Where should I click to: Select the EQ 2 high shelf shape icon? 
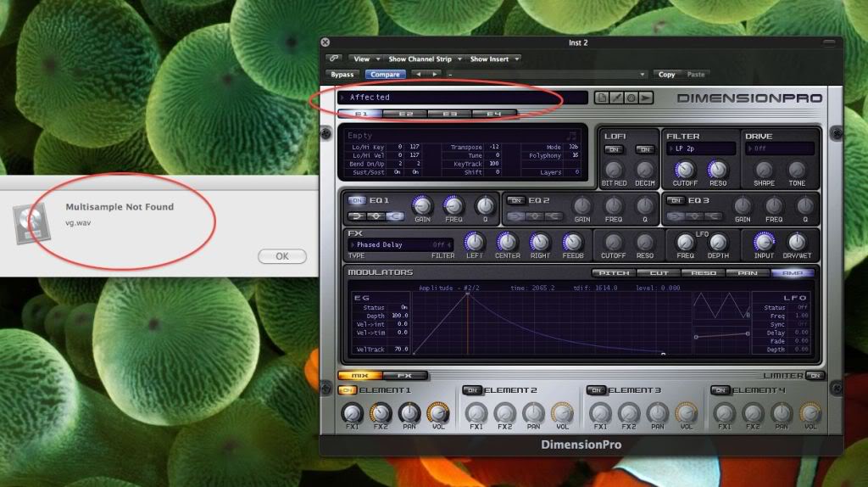(554, 216)
